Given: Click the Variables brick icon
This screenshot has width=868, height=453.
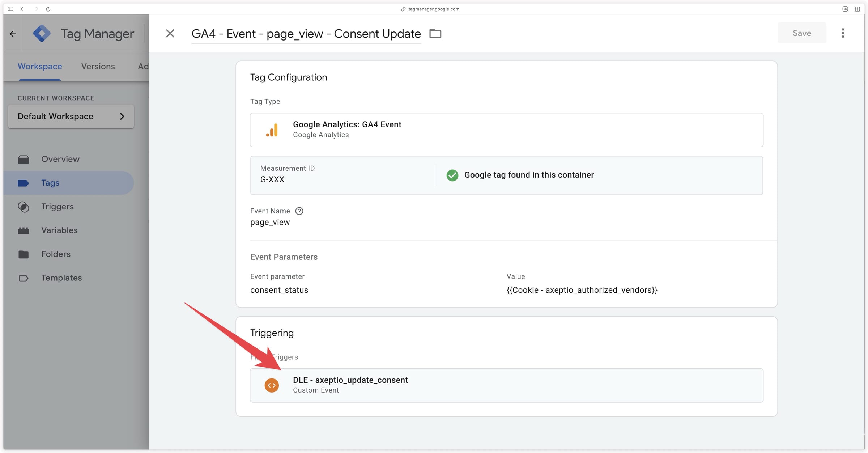Looking at the screenshot, I should (24, 230).
